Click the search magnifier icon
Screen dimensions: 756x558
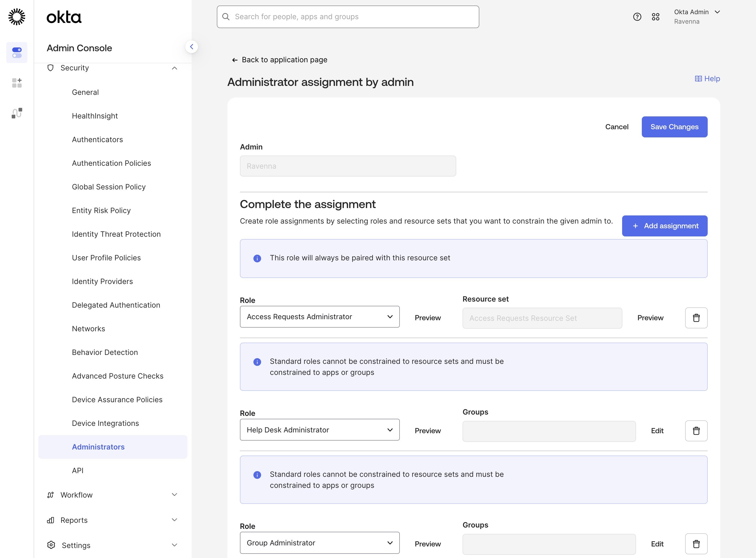click(226, 17)
